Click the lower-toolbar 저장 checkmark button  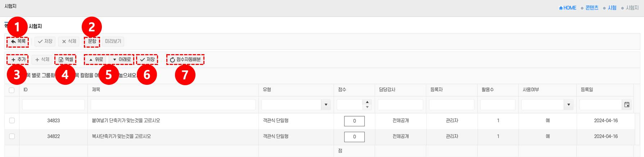(x=147, y=60)
